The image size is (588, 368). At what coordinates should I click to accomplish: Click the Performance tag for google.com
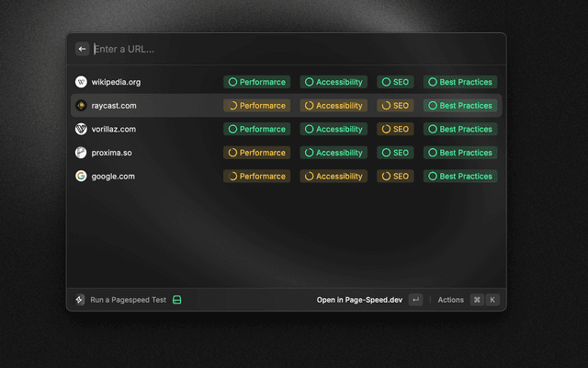[256, 177]
